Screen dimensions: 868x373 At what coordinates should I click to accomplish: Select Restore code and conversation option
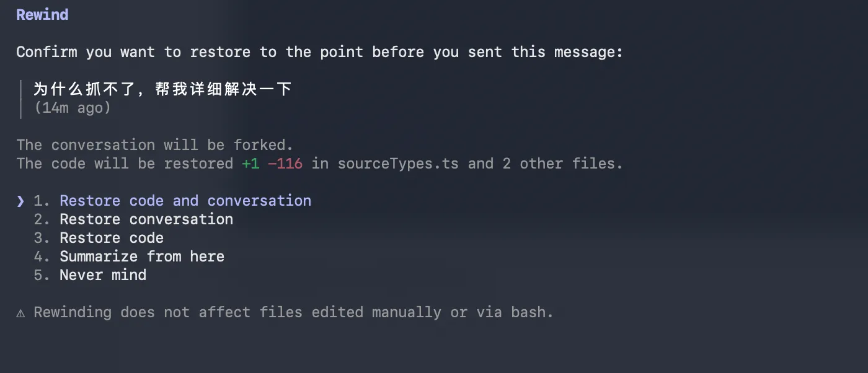click(185, 201)
